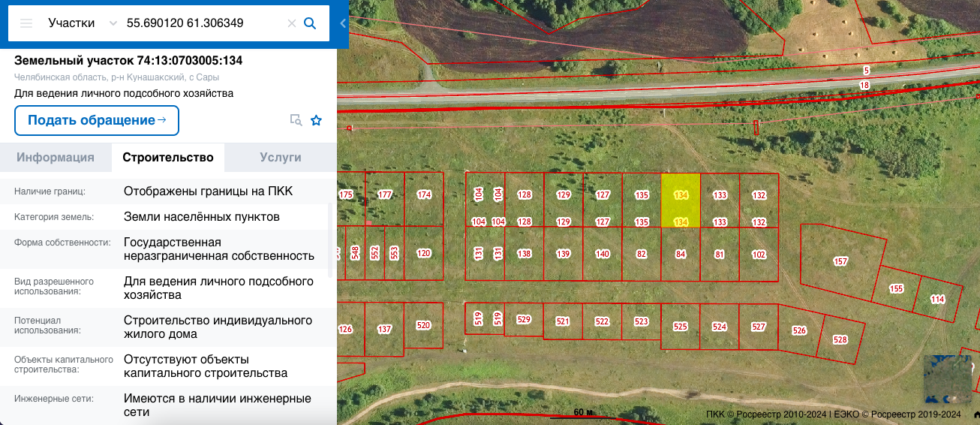Click the coordinates search input field

tap(204, 23)
